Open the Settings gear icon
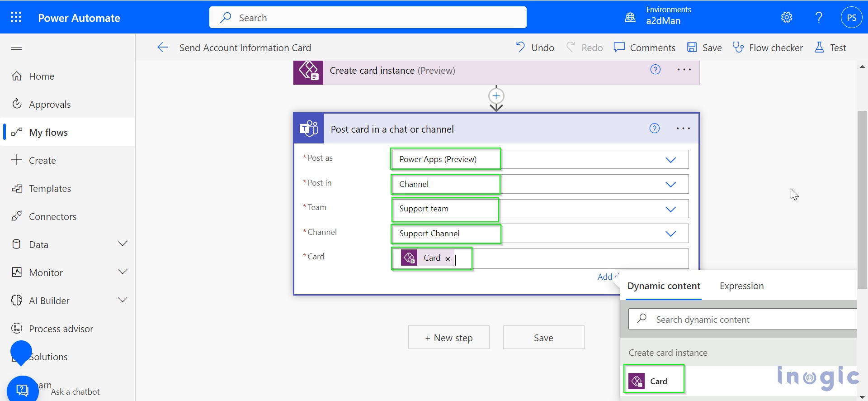868x401 pixels. click(x=787, y=18)
